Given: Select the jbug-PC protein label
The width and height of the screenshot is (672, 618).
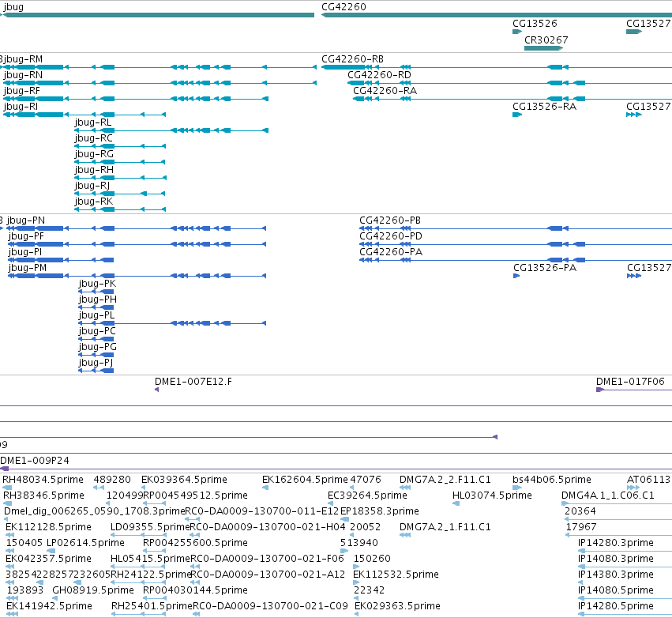Looking at the screenshot, I should (x=97, y=331).
